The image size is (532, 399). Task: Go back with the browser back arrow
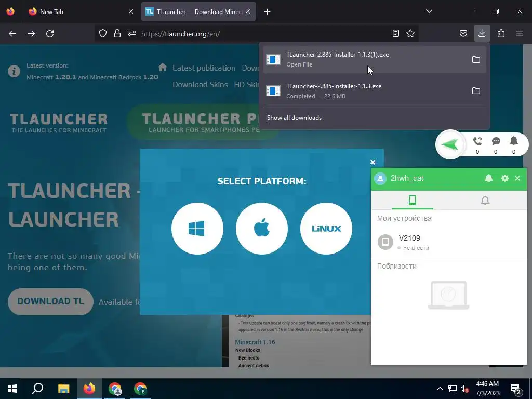click(x=12, y=34)
